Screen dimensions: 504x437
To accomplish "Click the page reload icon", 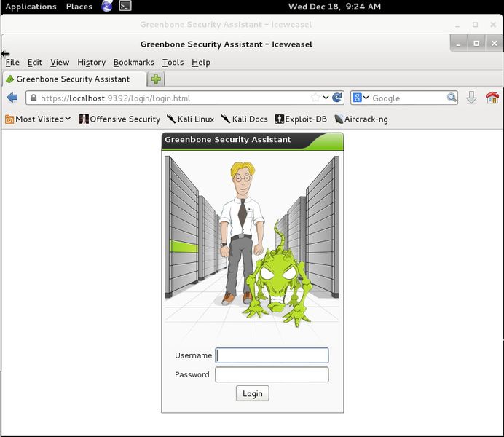I will click(x=337, y=98).
